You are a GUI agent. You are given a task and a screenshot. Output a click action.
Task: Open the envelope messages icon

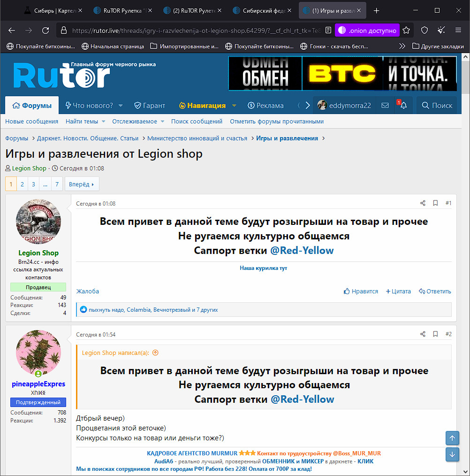(385, 105)
